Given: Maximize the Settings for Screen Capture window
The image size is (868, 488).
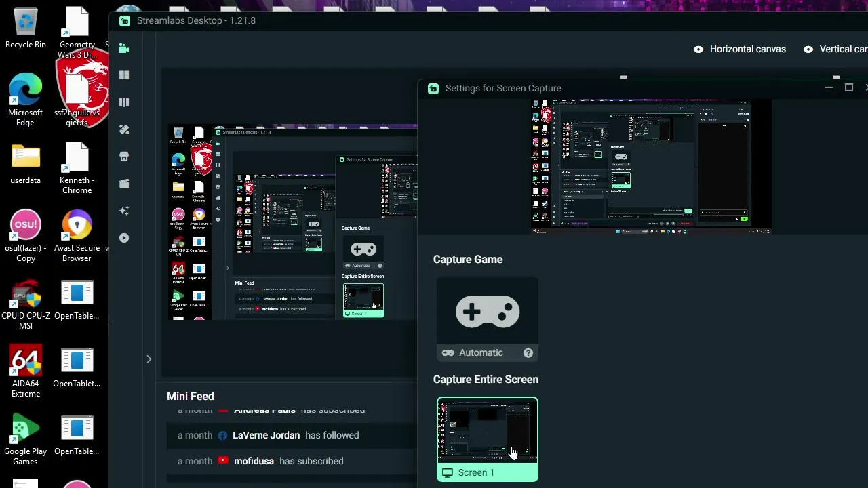Looking at the screenshot, I should coord(848,88).
